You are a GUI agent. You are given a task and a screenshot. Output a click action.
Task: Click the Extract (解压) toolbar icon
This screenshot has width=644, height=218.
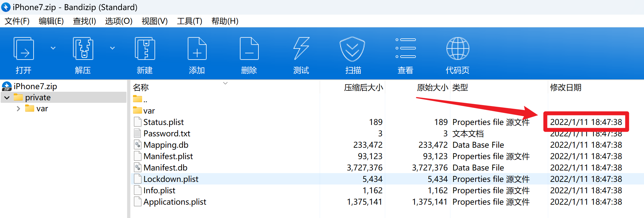point(83,48)
